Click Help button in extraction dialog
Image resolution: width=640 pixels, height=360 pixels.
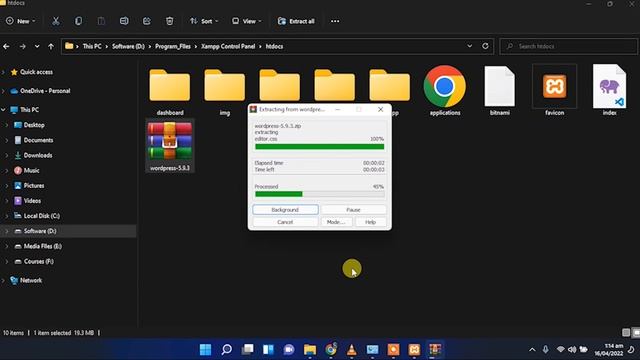click(370, 222)
